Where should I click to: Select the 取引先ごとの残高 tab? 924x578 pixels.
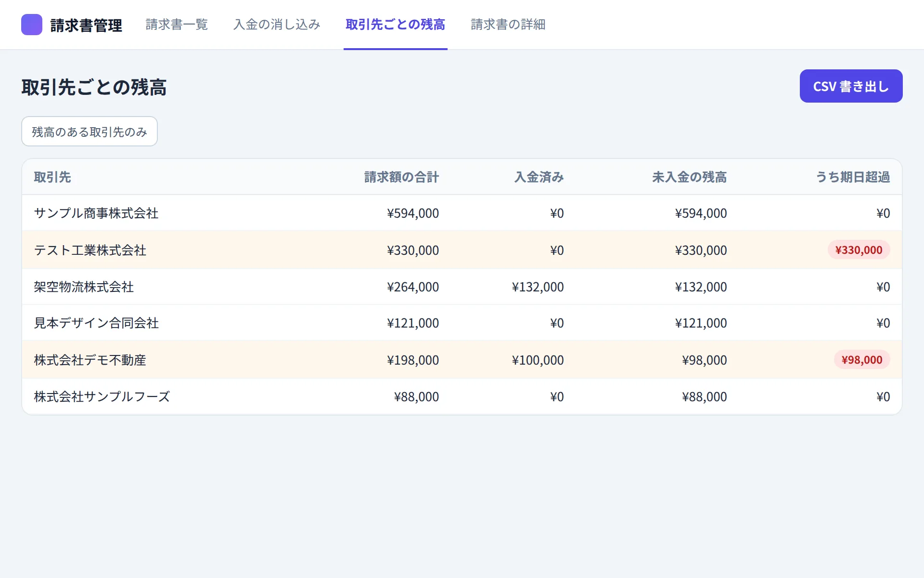click(395, 25)
